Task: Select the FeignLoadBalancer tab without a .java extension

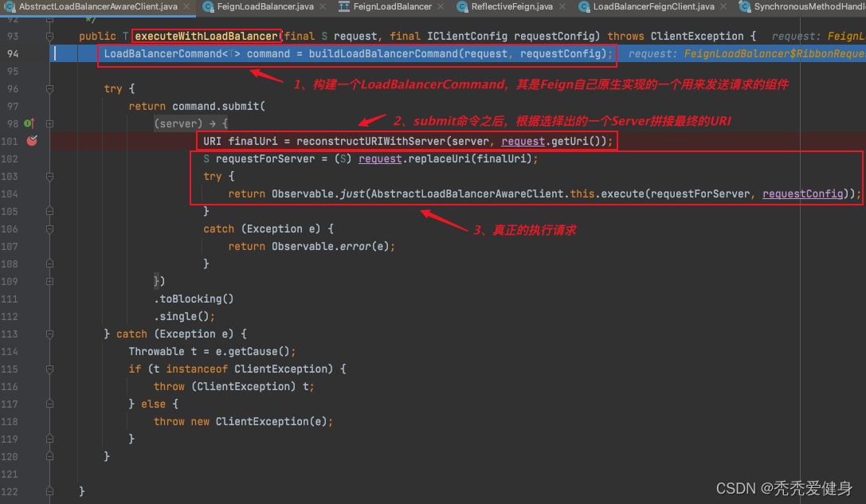Action: tap(392, 6)
